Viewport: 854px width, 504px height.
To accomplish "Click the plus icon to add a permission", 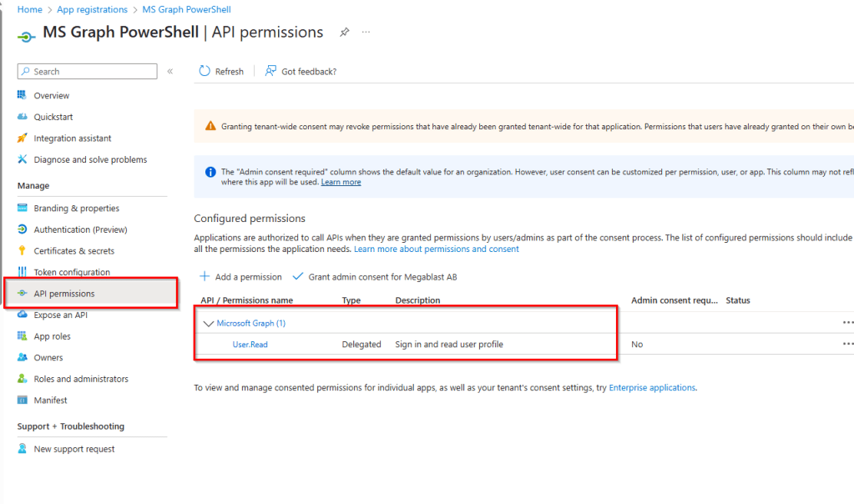I will pyautogui.click(x=205, y=277).
